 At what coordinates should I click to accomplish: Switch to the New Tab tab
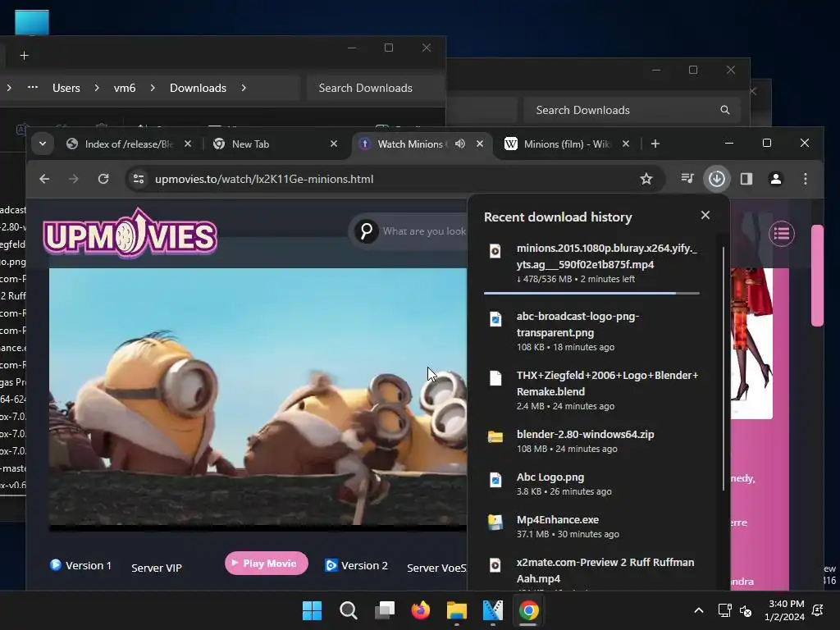[275, 144]
